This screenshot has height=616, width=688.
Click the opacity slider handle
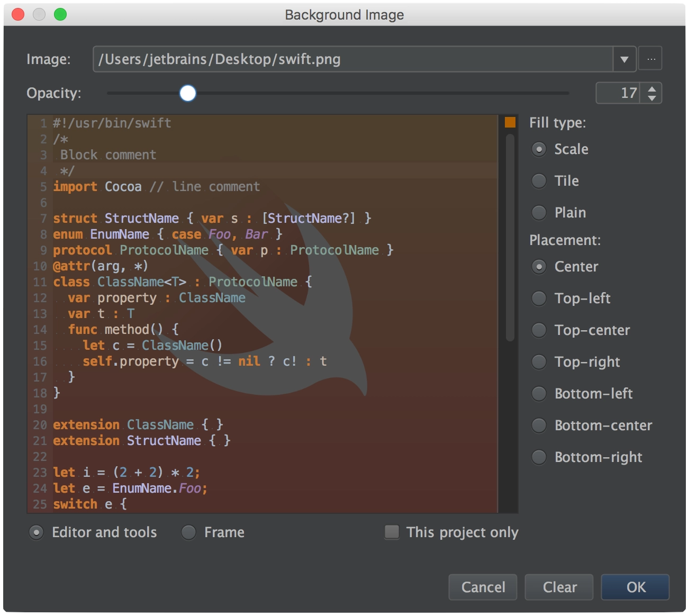coord(188,93)
